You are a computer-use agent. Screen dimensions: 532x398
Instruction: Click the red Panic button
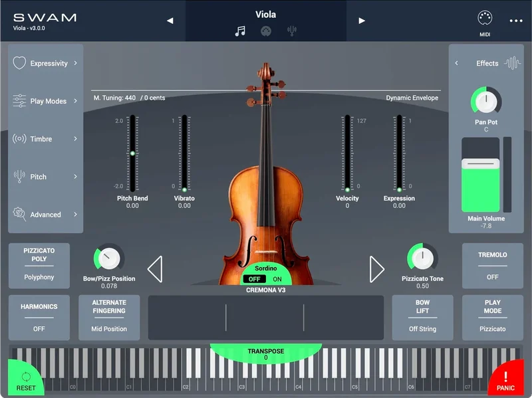click(x=506, y=380)
